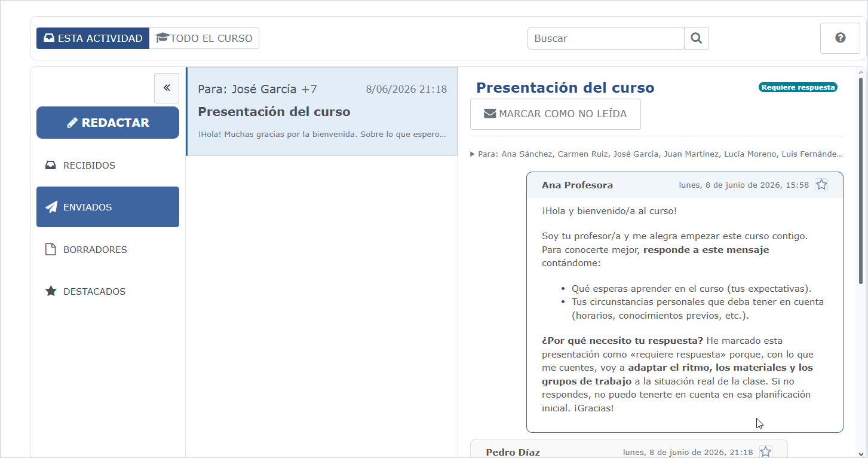Click the REDACTAR compose button
The width and height of the screenshot is (868, 458).
point(108,123)
